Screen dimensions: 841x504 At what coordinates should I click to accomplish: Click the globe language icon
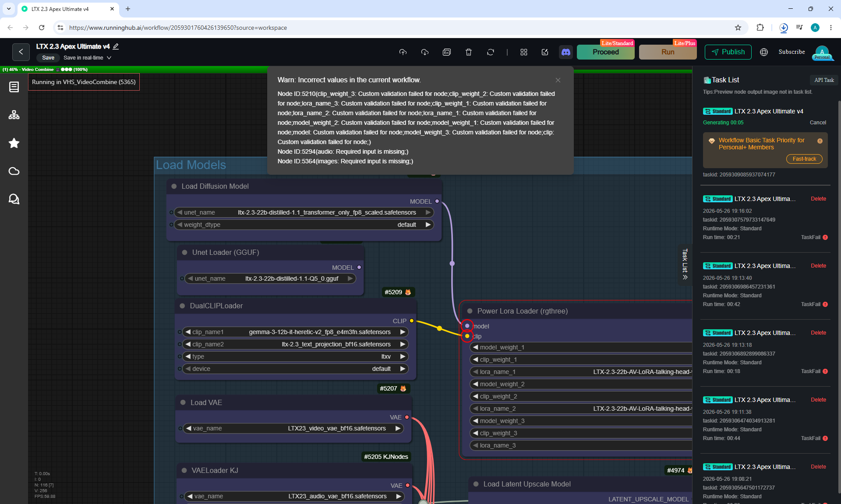(x=764, y=52)
